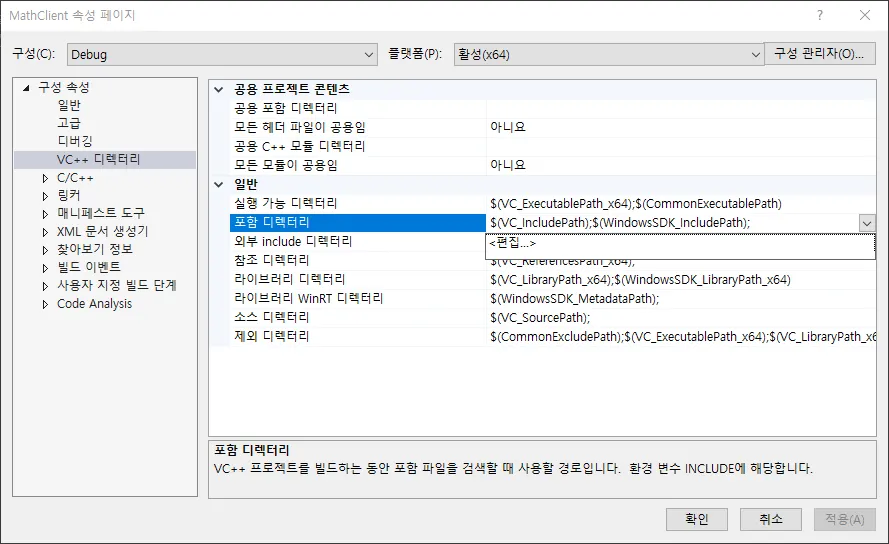Select the 외부 include 디렉터리 property
The width and height of the screenshot is (889, 544).
pos(358,241)
